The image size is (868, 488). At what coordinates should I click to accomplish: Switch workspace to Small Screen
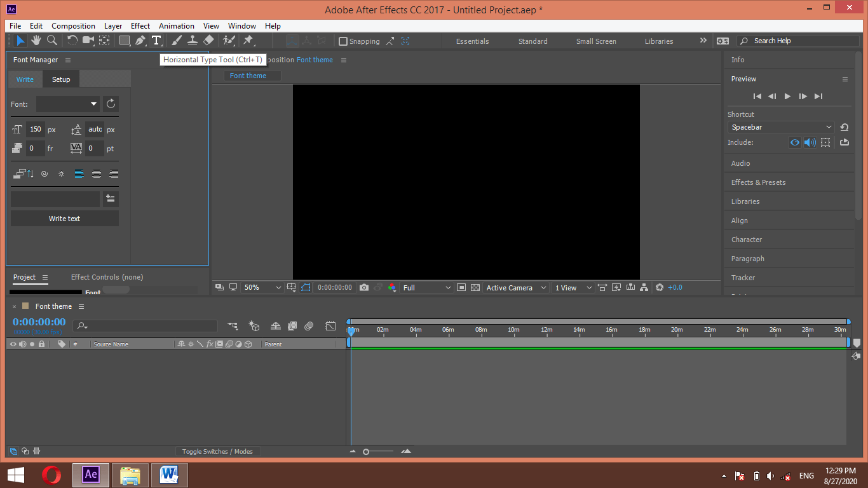595,41
